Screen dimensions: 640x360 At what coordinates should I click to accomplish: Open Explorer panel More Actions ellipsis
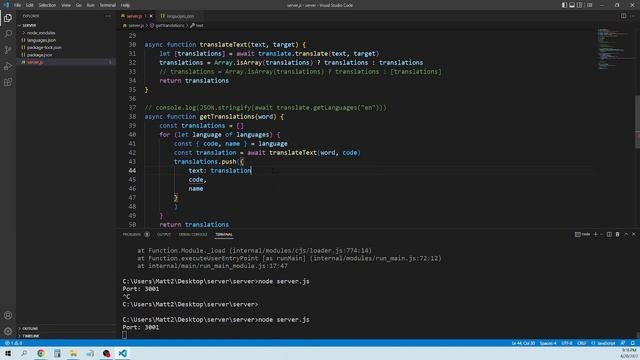coord(108,16)
